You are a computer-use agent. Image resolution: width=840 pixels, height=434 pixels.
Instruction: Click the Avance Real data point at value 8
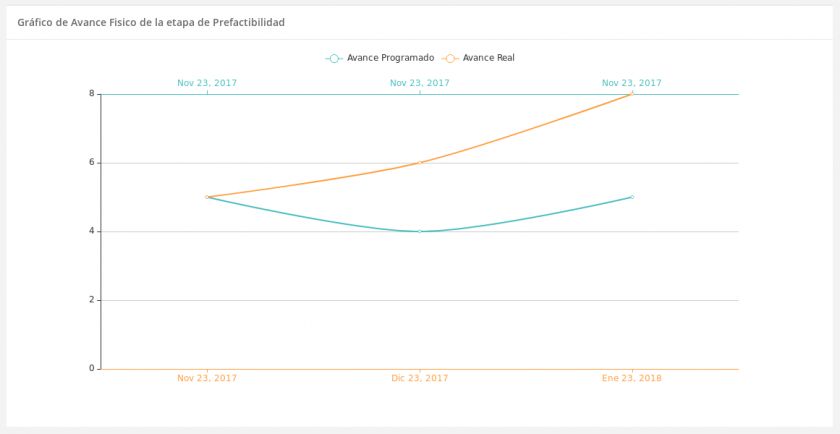point(632,94)
